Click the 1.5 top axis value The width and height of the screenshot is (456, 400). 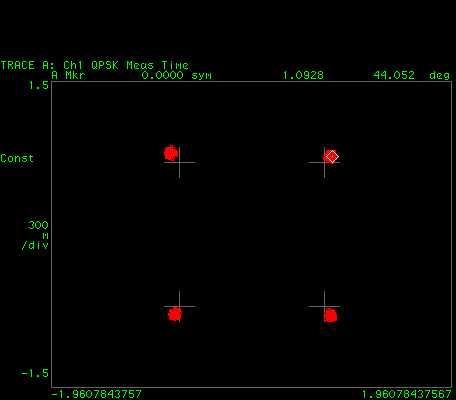[x=39, y=86]
